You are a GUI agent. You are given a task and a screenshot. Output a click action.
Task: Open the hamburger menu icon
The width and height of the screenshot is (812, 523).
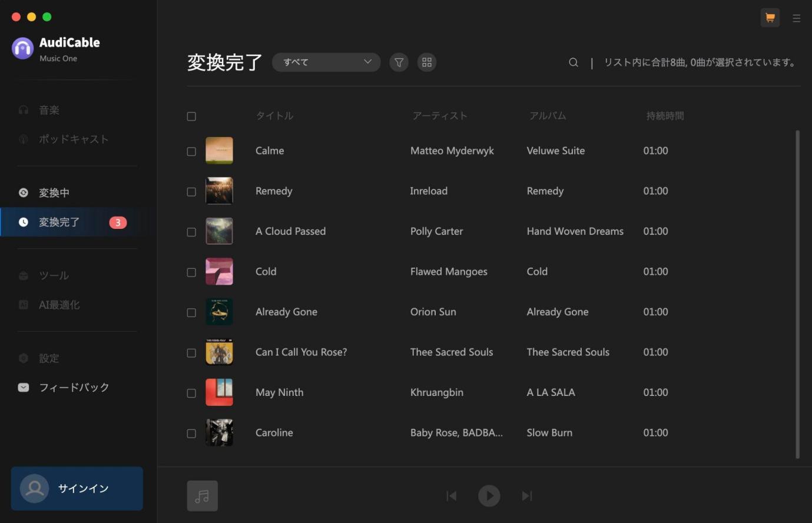click(x=796, y=18)
